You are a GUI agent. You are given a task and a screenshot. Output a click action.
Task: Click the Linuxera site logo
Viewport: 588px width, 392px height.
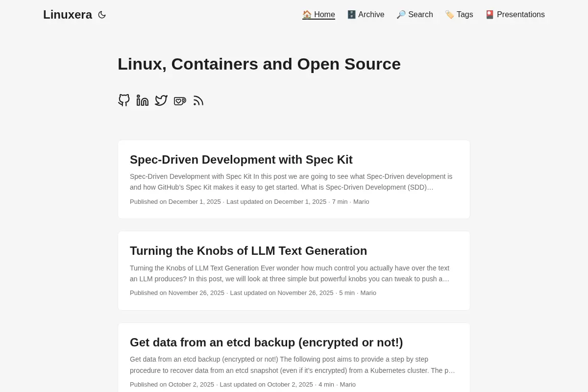68,15
